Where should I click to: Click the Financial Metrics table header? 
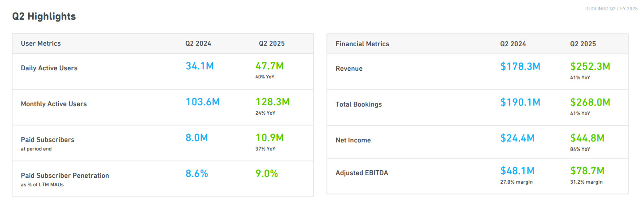(x=362, y=44)
